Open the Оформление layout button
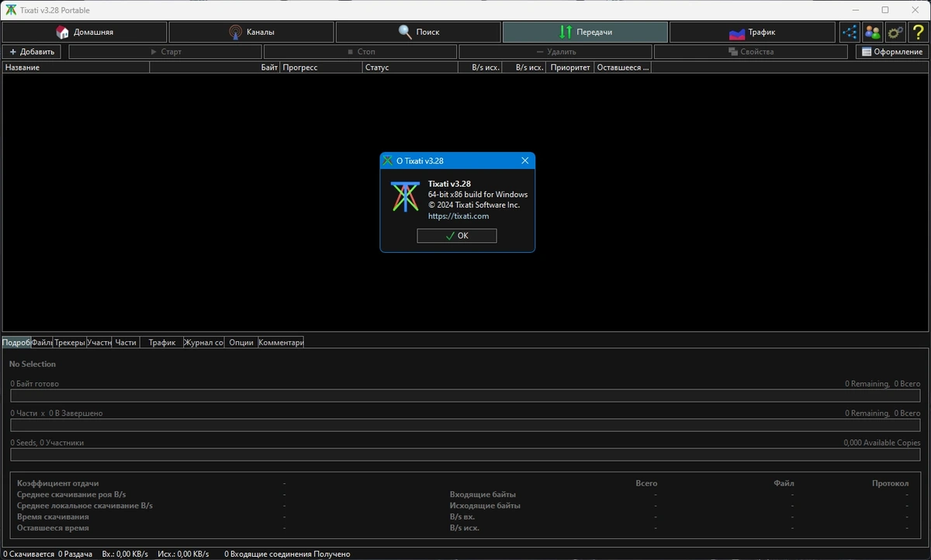Image resolution: width=931 pixels, height=560 pixels. coord(892,52)
